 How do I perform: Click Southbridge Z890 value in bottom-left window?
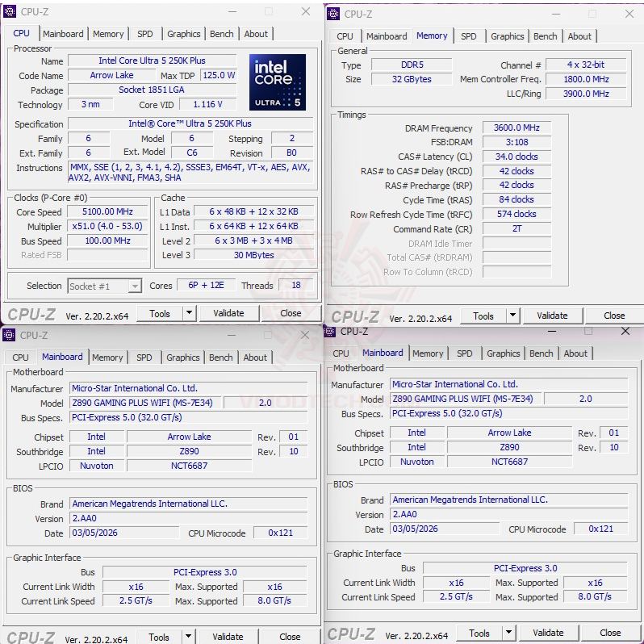coord(190,451)
